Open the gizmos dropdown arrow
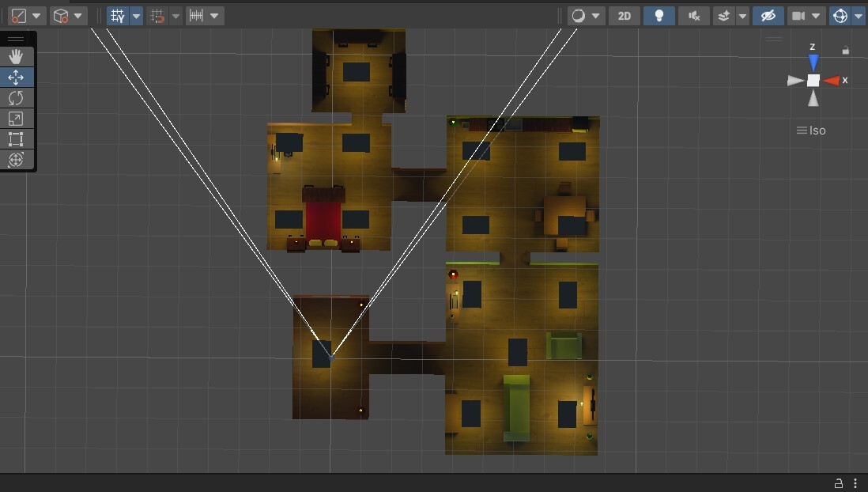The width and height of the screenshot is (868, 492). point(859,15)
